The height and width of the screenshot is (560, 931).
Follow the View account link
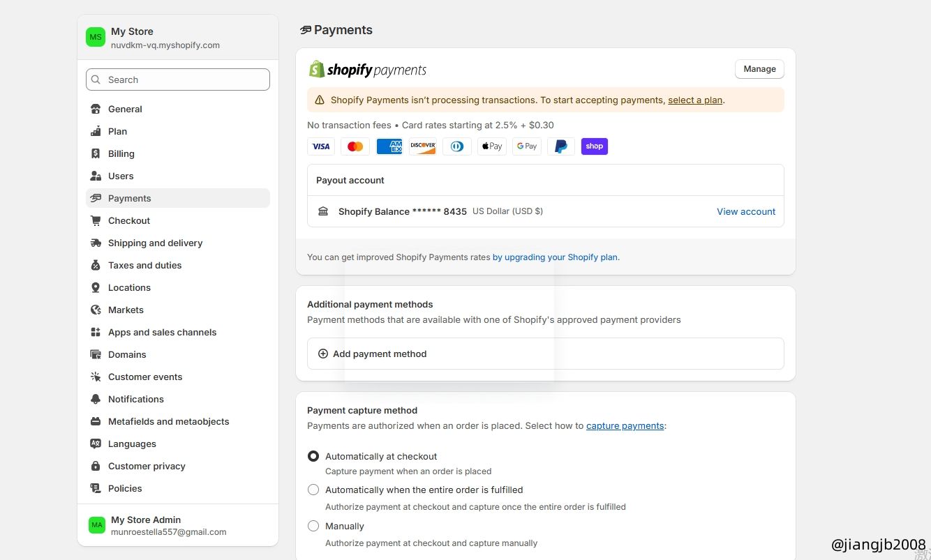[745, 211]
